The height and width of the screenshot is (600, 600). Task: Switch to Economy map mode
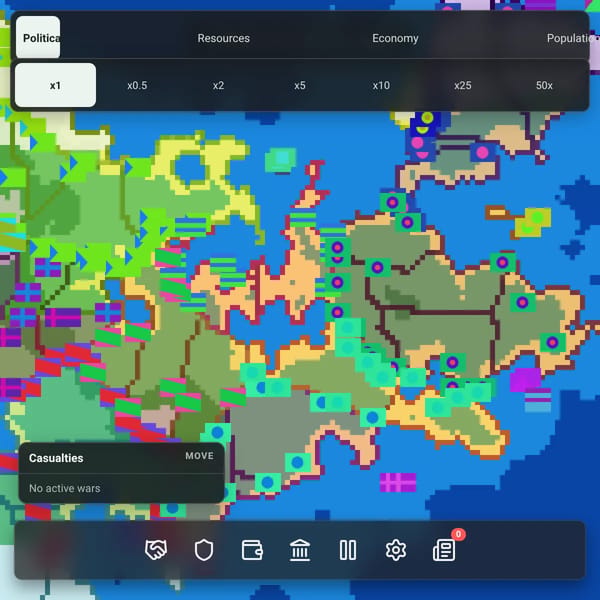[395, 38]
